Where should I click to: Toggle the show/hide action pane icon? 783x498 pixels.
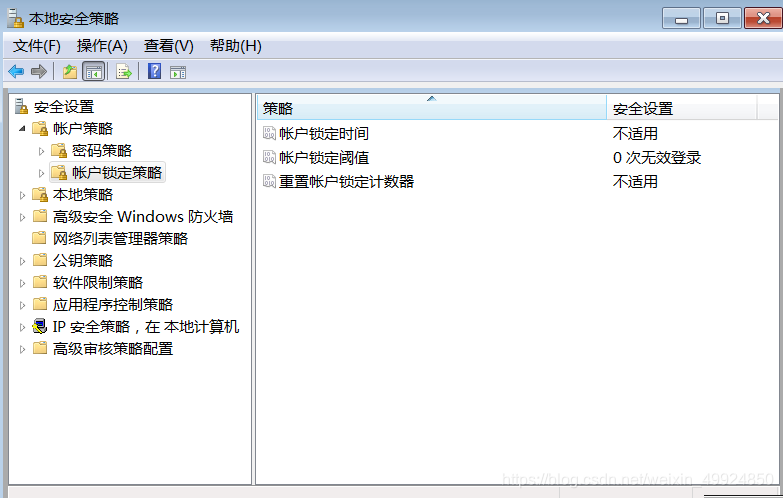click(x=178, y=71)
